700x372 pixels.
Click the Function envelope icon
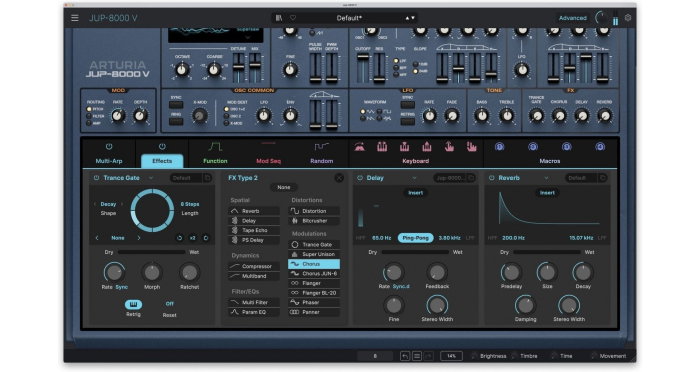(x=215, y=146)
